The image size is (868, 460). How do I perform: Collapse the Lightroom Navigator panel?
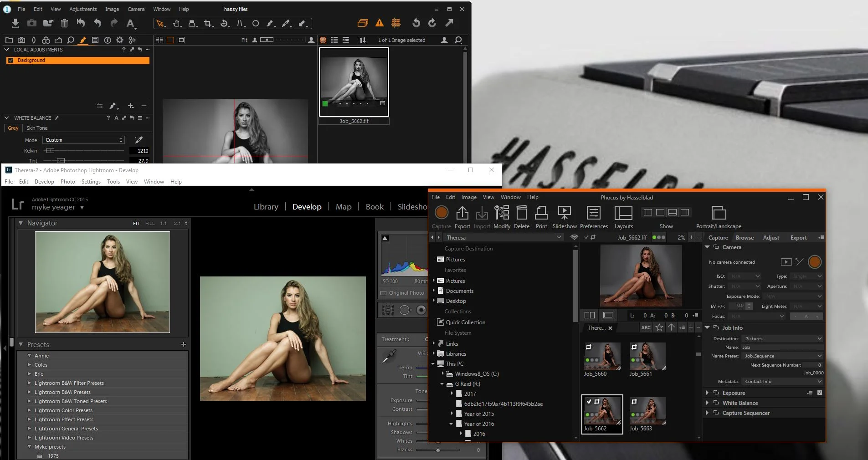(21, 223)
